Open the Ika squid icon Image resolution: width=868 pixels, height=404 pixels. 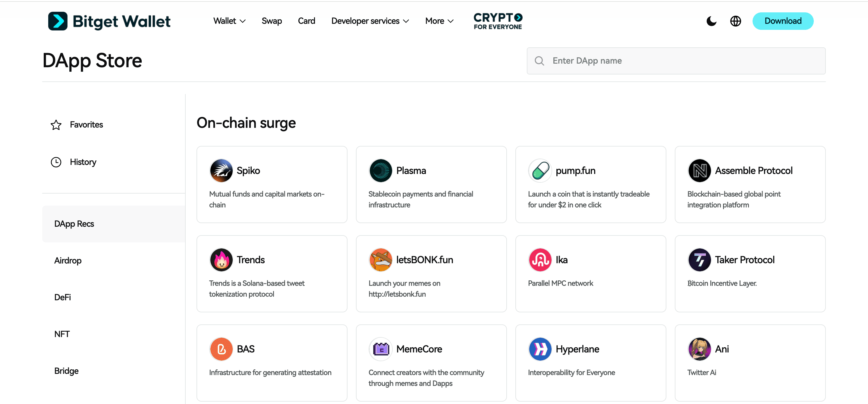click(x=540, y=260)
